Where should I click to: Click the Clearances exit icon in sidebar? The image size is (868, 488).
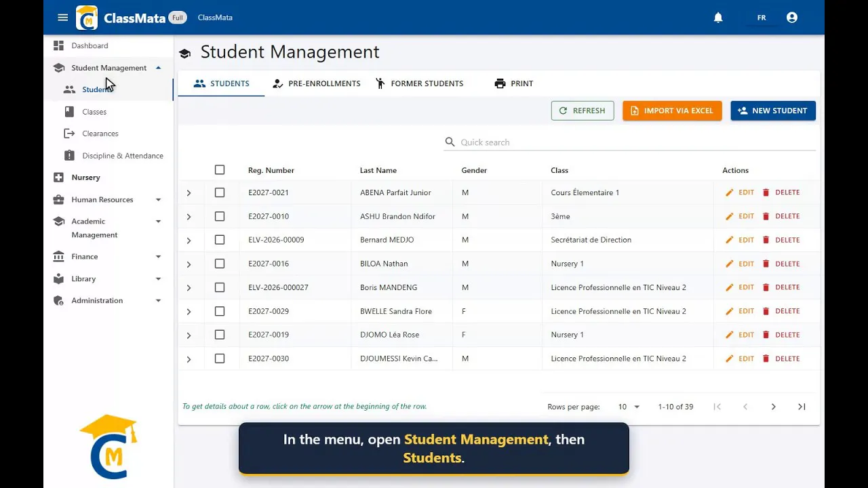(x=69, y=134)
